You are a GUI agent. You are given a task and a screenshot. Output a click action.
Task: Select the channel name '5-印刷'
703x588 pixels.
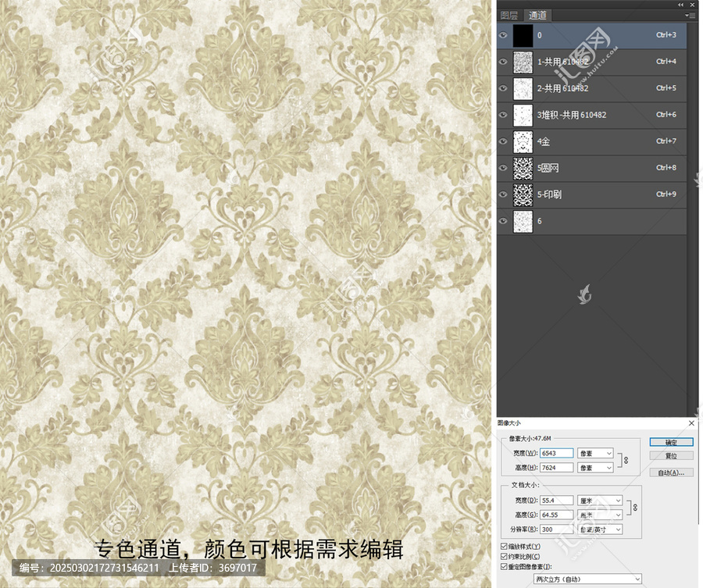[x=549, y=194]
